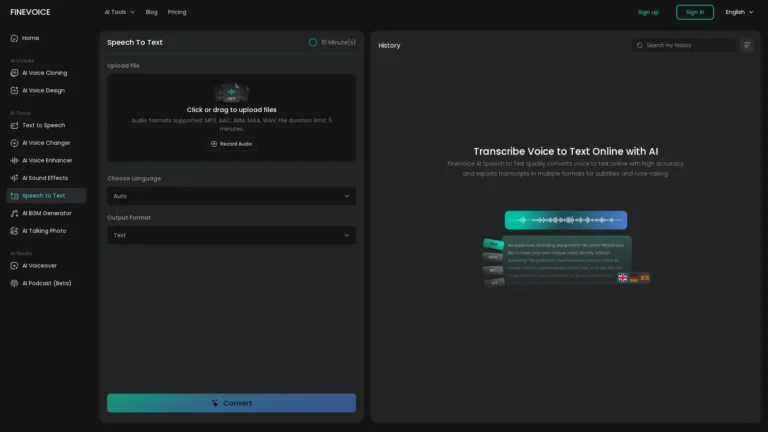Open the AI Tools menu

(x=119, y=12)
